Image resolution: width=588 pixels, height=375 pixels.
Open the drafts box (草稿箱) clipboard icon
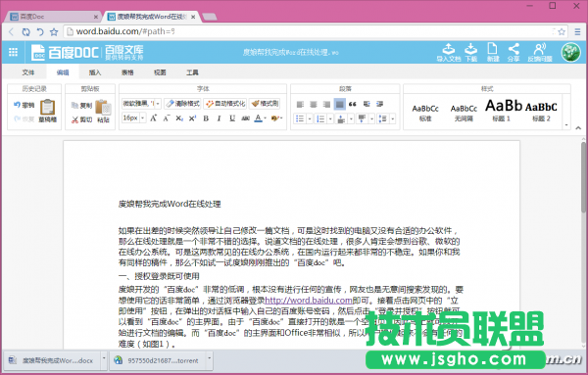click(48, 111)
